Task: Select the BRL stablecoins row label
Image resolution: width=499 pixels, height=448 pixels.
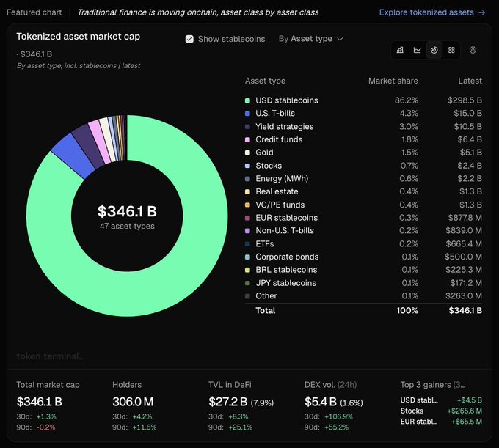Action: click(286, 270)
